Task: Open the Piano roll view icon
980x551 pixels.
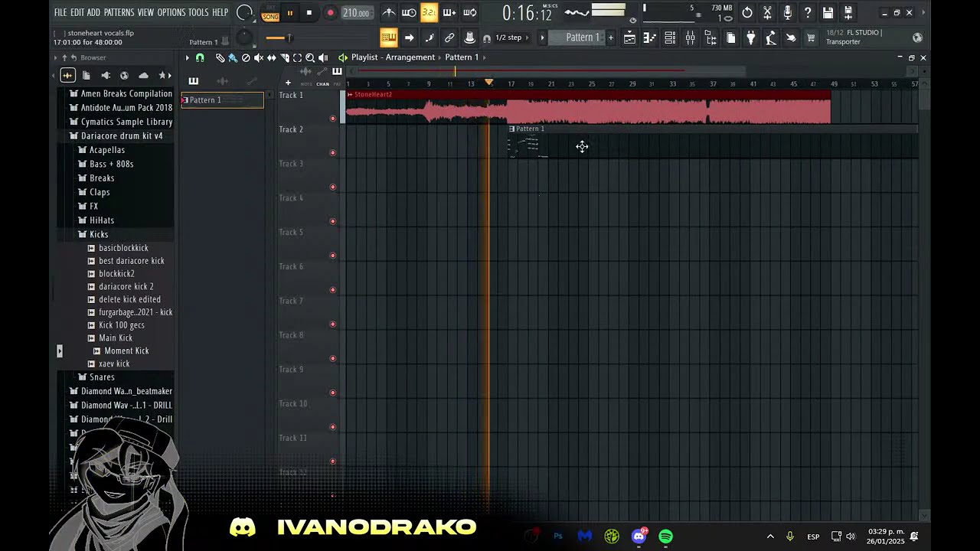Action: click(x=649, y=37)
